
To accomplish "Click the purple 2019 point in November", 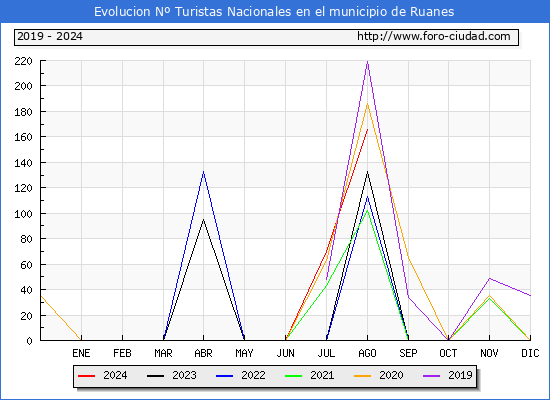I will click(x=489, y=279).
